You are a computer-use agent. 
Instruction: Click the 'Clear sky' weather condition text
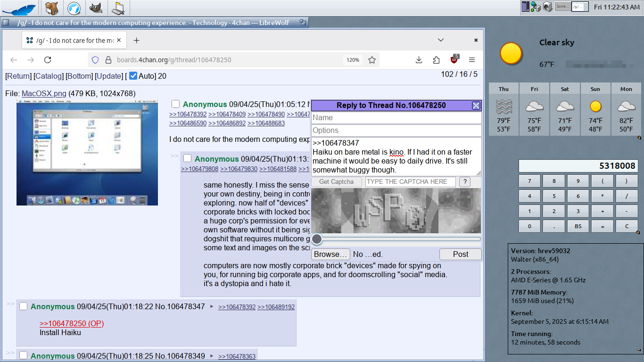pos(557,42)
